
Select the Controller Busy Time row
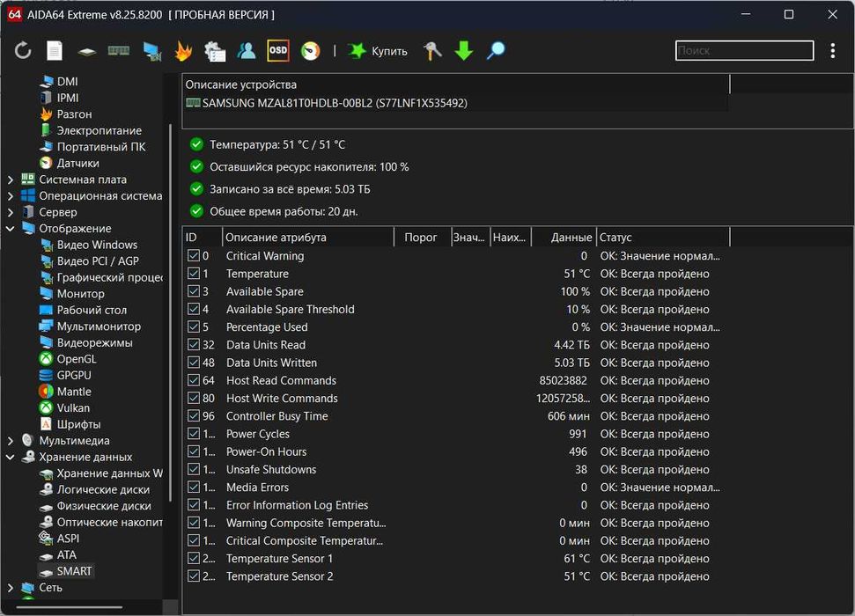tap(456, 416)
